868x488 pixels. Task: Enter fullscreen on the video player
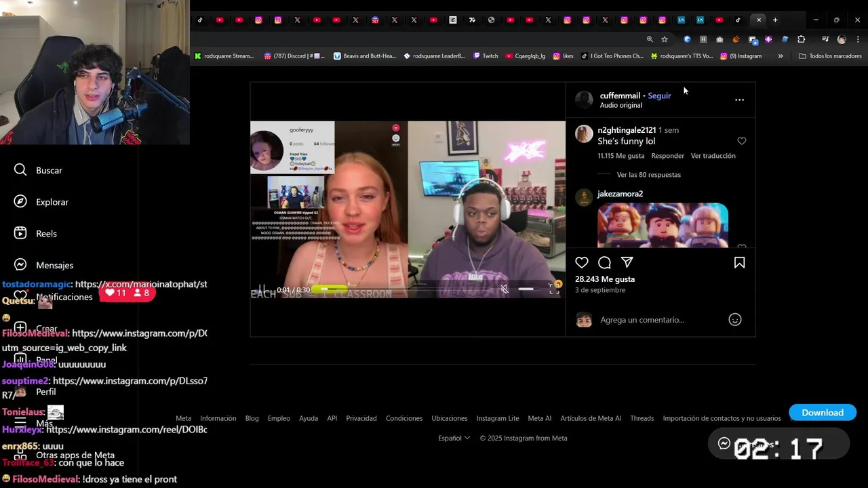pos(554,289)
